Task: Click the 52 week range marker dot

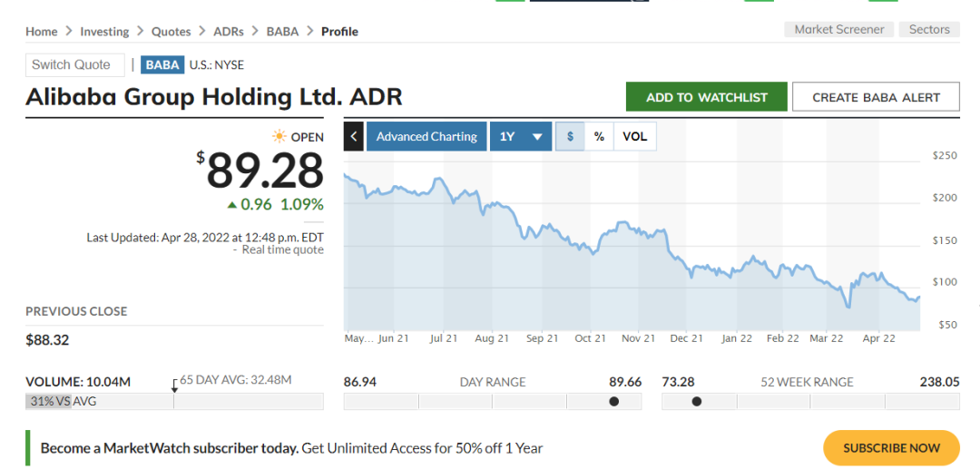Action: point(696,402)
